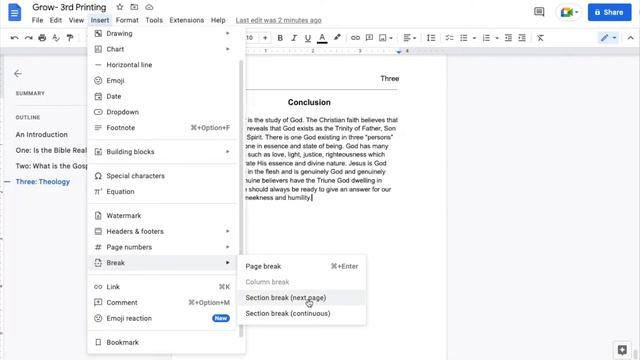Undo the last action
This screenshot has height=360, width=640.
pos(15,38)
